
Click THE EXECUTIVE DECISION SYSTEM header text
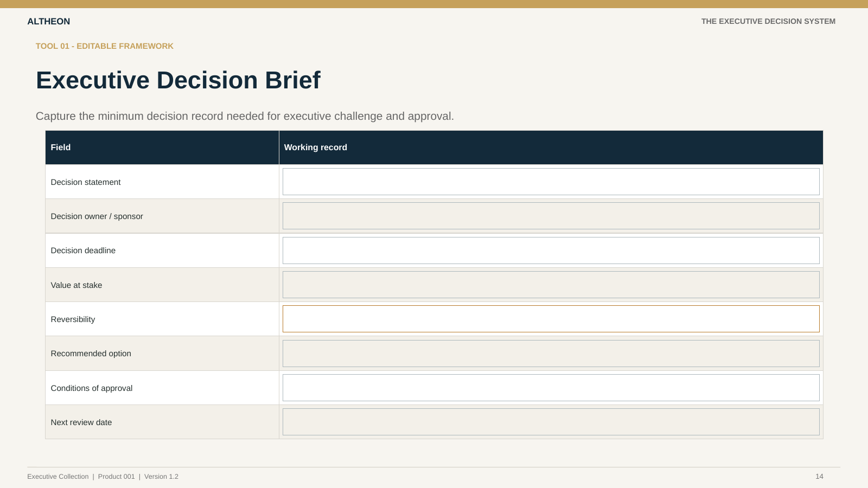pos(768,22)
